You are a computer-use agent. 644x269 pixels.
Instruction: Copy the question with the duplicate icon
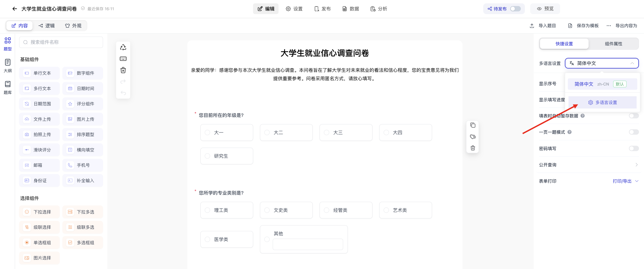(473, 125)
